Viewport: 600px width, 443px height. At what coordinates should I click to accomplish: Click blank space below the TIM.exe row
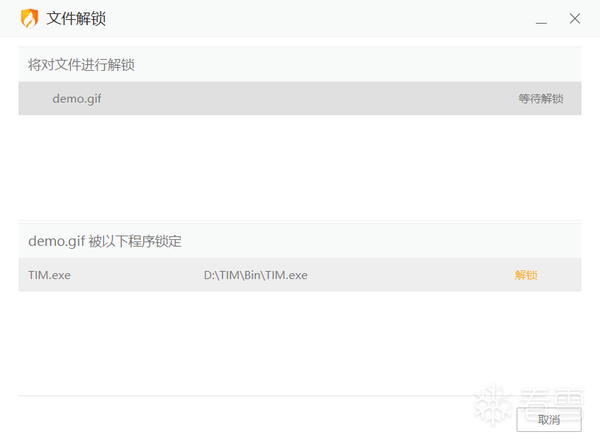(x=300, y=343)
